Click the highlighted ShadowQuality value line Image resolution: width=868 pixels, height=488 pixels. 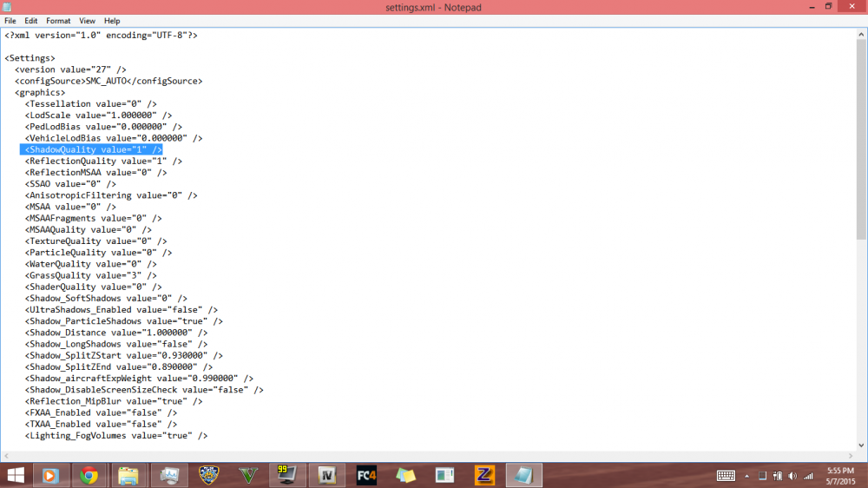(x=93, y=149)
